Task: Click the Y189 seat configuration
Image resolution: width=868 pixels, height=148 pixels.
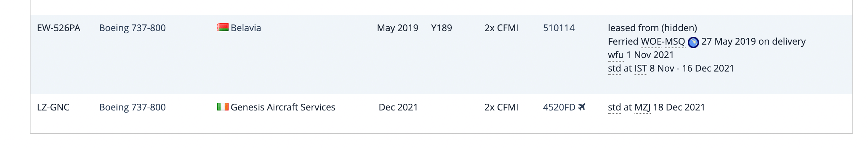Action: (441, 28)
